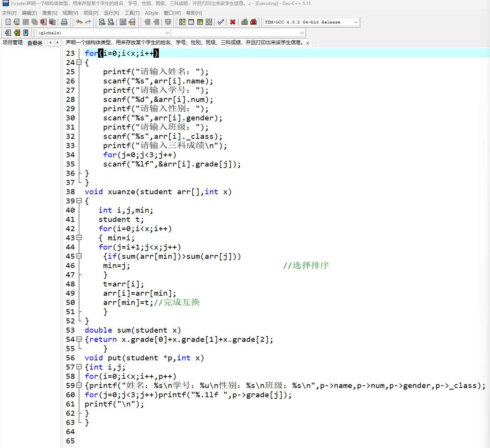Open the 帮助[H] menu
The width and height of the screenshot is (490, 448).
[x=194, y=13]
